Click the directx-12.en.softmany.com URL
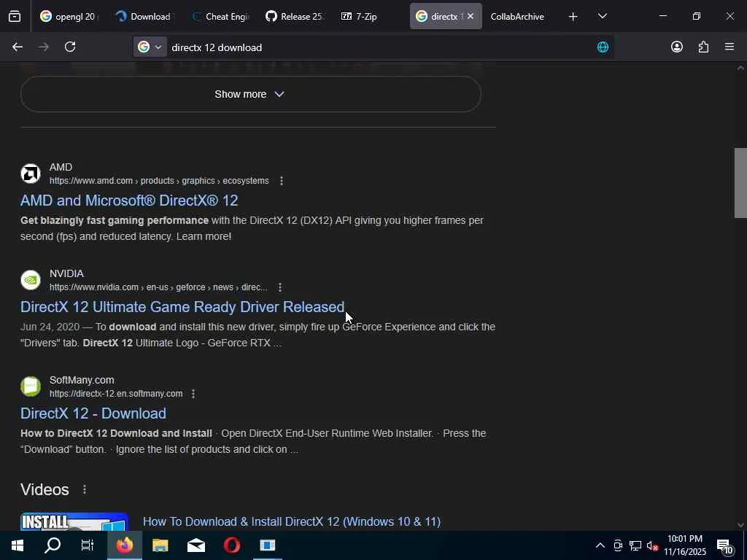 tap(116, 394)
